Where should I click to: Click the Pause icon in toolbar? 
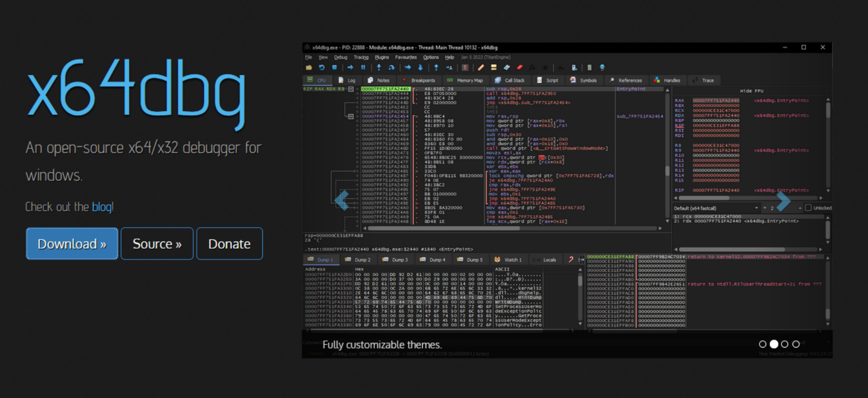click(x=363, y=67)
